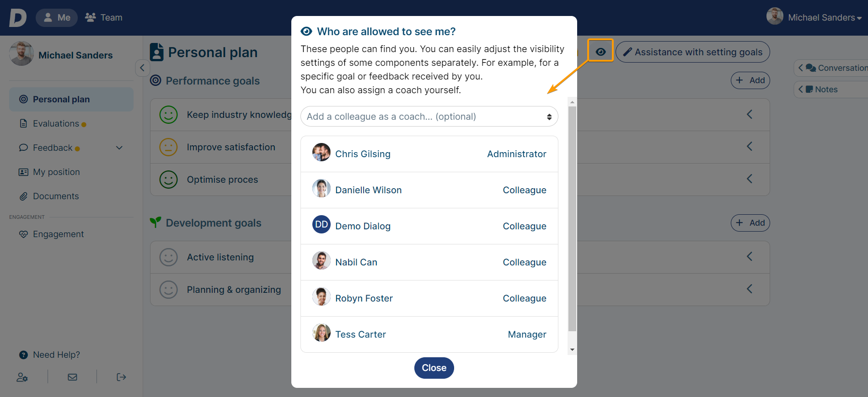Click the D logo in top bar
This screenshot has width=868, height=397.
[x=18, y=18]
